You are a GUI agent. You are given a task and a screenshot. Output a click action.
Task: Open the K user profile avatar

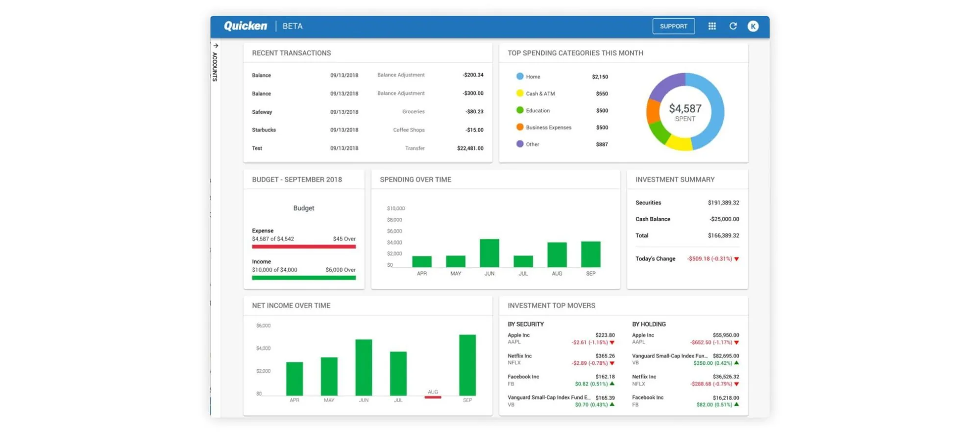[x=753, y=26]
